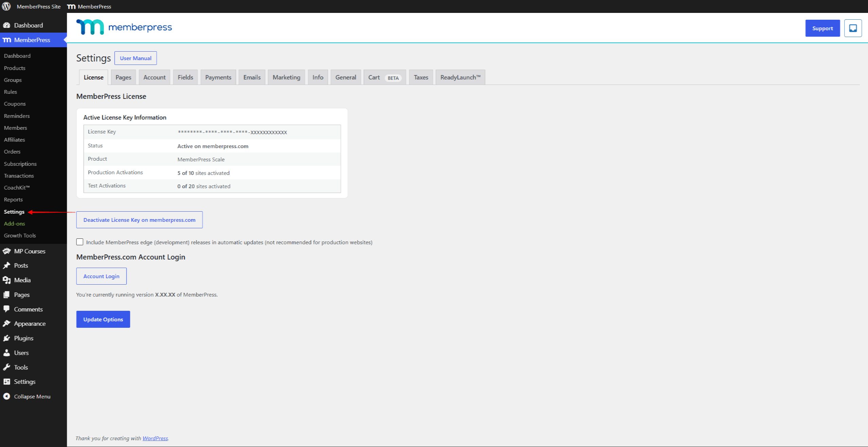Click the WordPress logo in admin bar
Screen dimensions: 868x447
6,6
